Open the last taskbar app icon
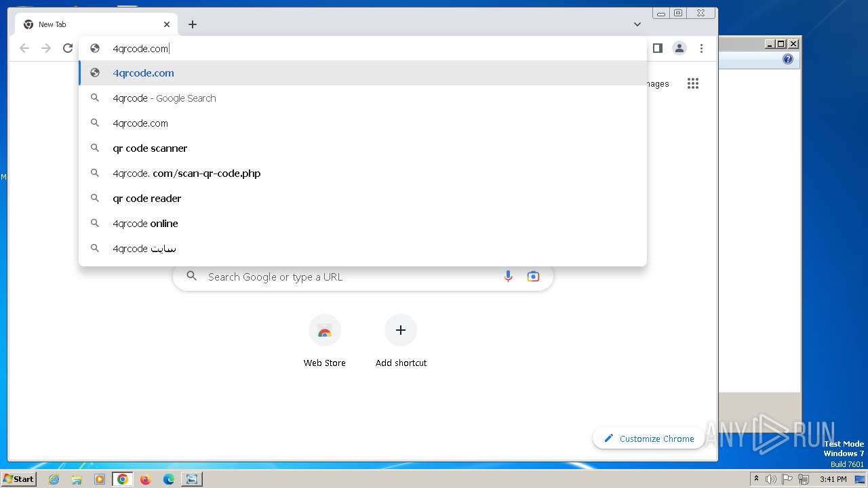 tap(192, 479)
